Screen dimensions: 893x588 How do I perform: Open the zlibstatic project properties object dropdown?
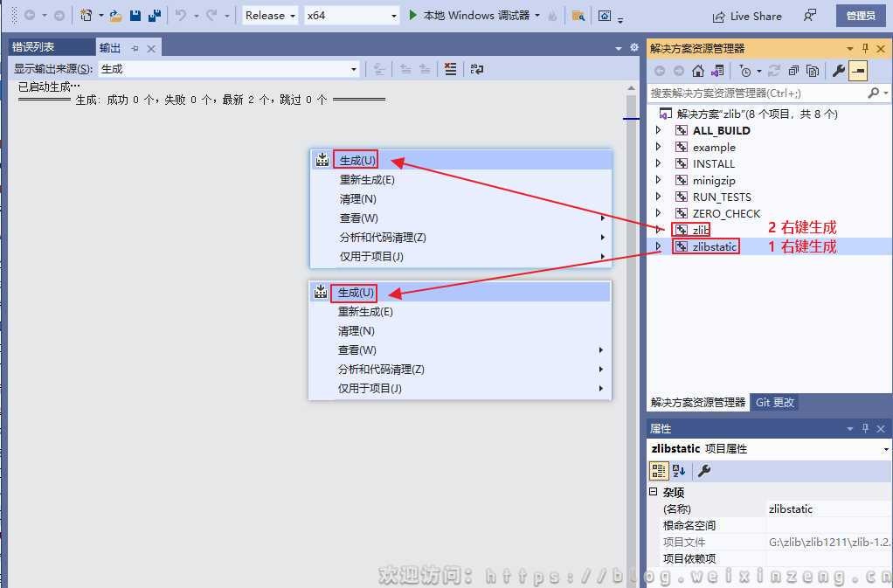pos(886,449)
